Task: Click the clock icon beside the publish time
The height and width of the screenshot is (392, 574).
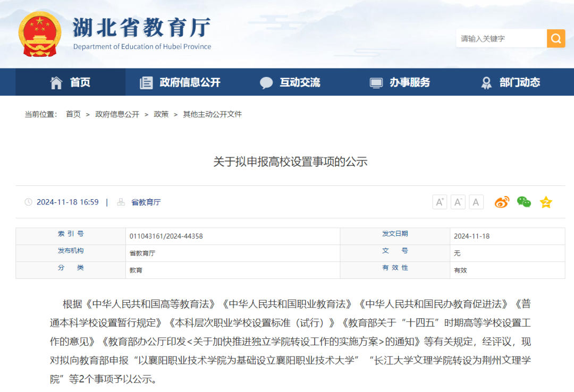Action: (27, 202)
